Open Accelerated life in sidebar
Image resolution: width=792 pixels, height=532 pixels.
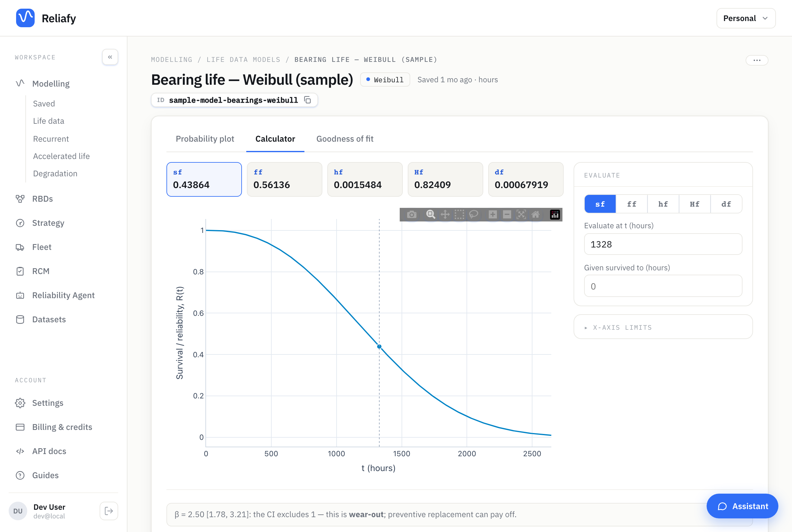[62, 156]
